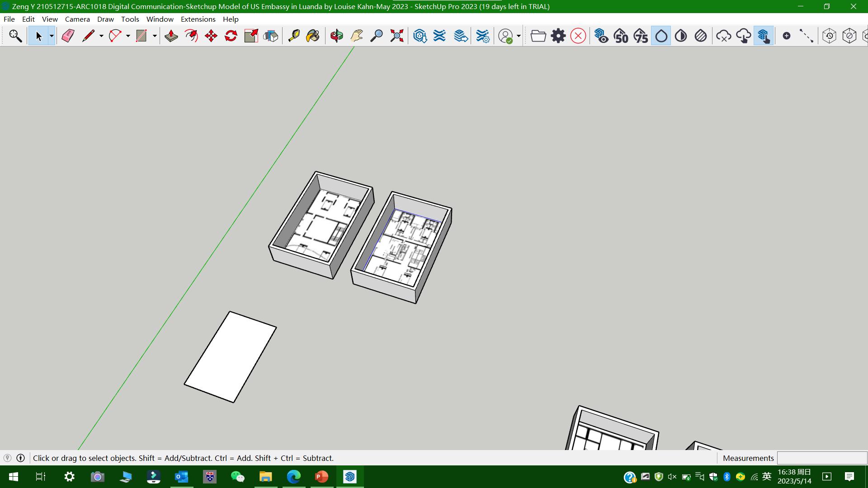Toggle the hatched drop style button
The width and height of the screenshot is (868, 488).
[701, 36]
